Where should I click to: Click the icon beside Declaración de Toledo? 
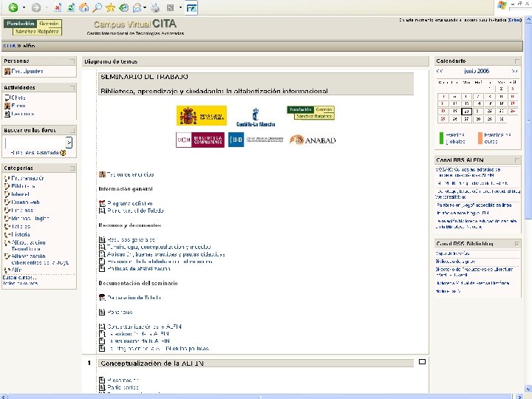pos(102,298)
